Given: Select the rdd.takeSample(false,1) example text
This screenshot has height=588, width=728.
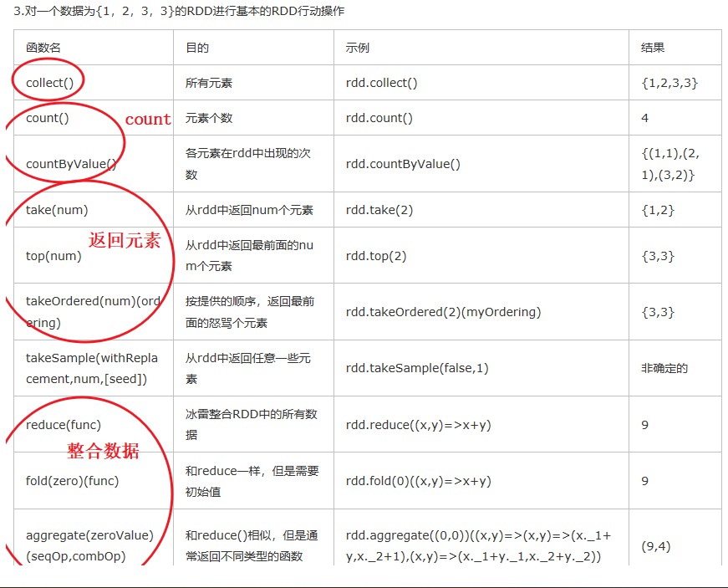Looking at the screenshot, I should click(416, 368).
